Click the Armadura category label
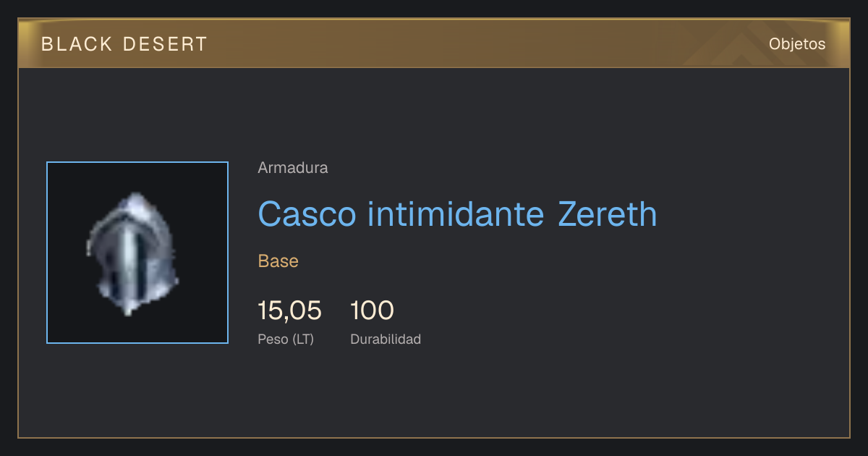The height and width of the screenshot is (456, 868). [293, 168]
